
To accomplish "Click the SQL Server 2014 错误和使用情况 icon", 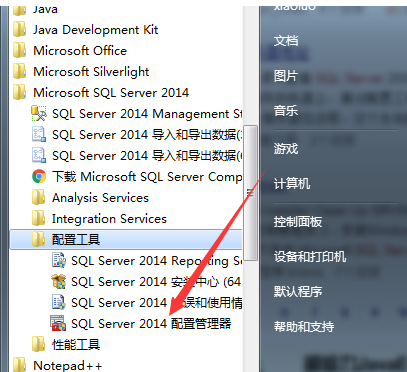I will tap(59, 302).
